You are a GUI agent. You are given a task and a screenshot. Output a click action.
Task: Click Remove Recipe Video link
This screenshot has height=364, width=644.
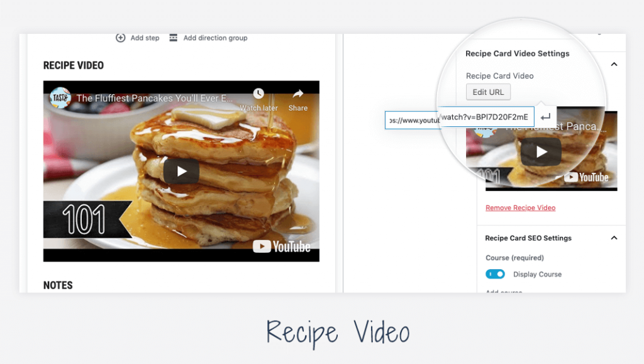(520, 207)
